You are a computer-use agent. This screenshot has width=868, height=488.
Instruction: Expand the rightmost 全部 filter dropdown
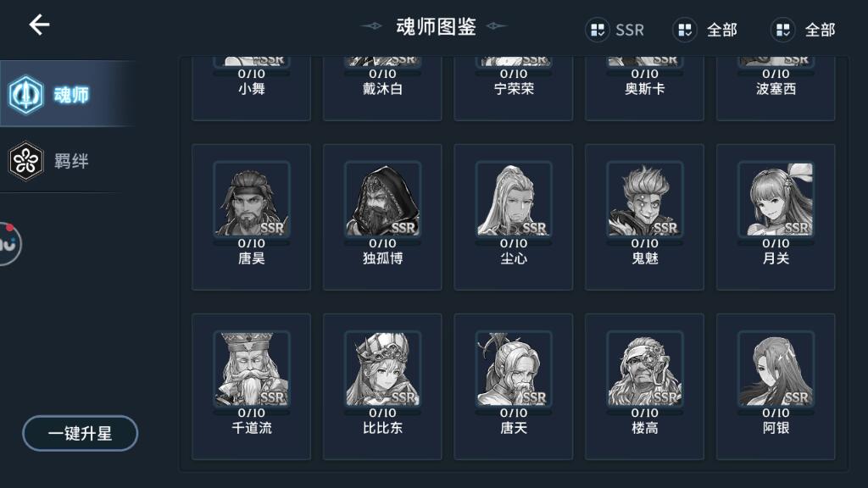[804, 30]
